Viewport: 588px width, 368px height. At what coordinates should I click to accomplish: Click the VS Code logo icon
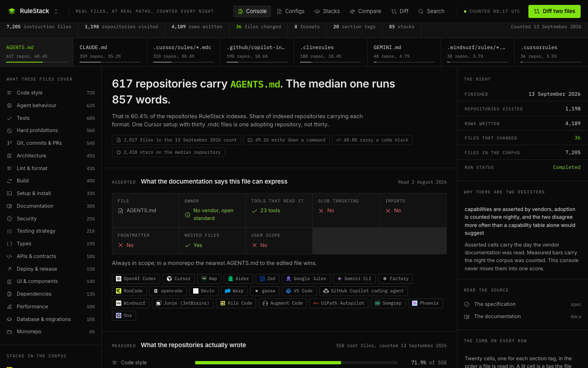coord(288,291)
